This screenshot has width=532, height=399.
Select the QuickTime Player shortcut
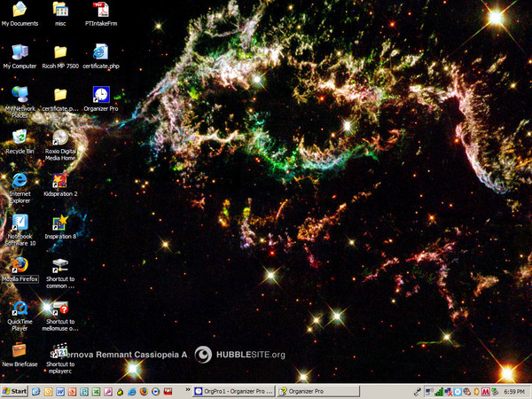[20, 308]
